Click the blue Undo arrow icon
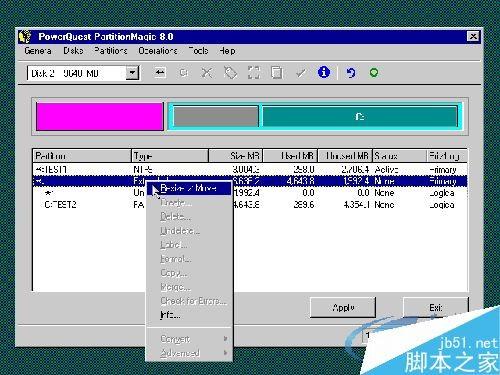Image resolution: width=500 pixels, height=375 pixels. (x=351, y=72)
